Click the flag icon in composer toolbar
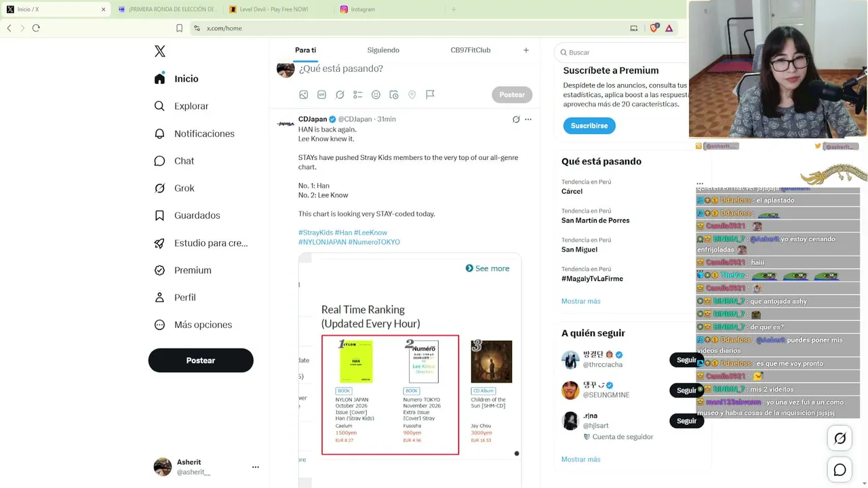The width and height of the screenshot is (868, 488). [430, 95]
